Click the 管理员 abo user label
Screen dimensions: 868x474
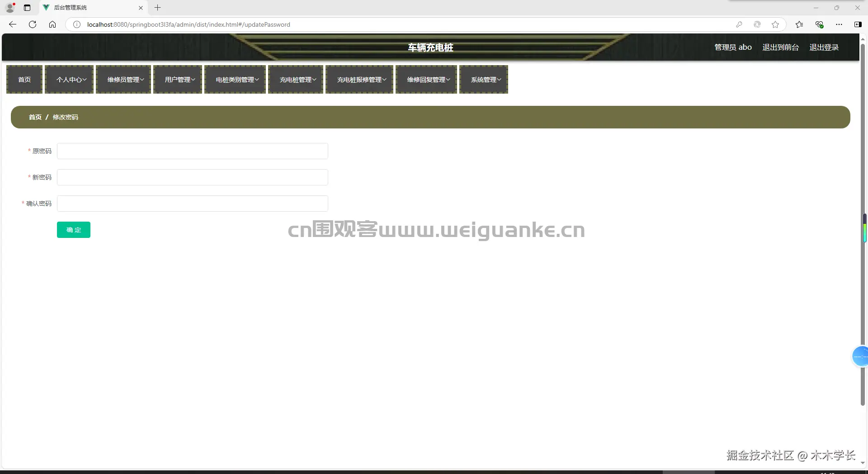pyautogui.click(x=733, y=47)
